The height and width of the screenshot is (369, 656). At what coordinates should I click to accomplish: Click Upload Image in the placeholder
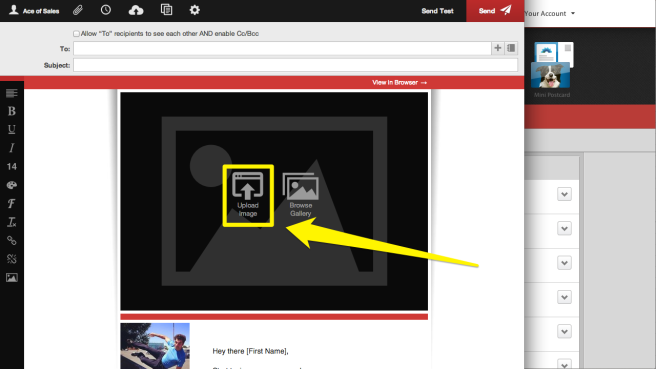point(248,195)
